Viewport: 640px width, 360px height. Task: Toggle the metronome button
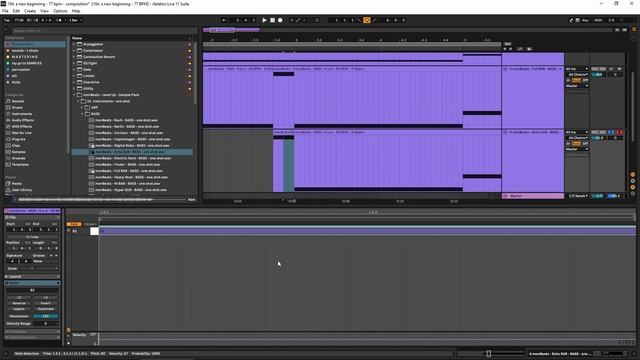point(59,20)
